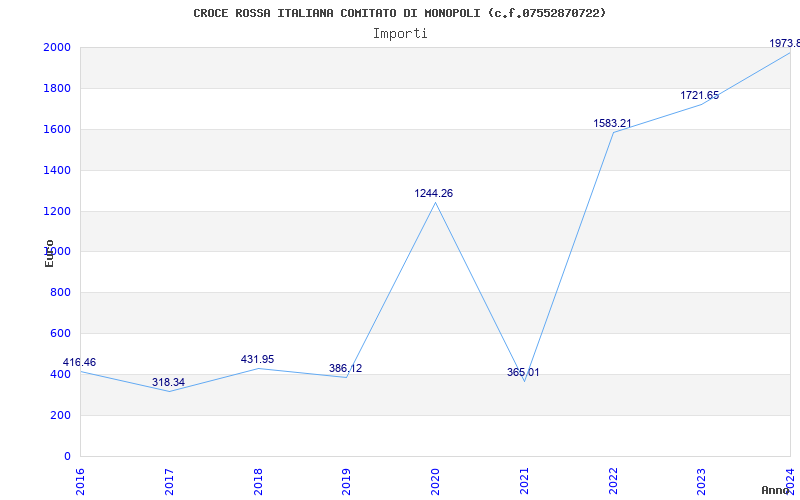This screenshot has width=800, height=500.
Task: Click the x-axis year label 2022
Action: pyautogui.click(x=613, y=481)
